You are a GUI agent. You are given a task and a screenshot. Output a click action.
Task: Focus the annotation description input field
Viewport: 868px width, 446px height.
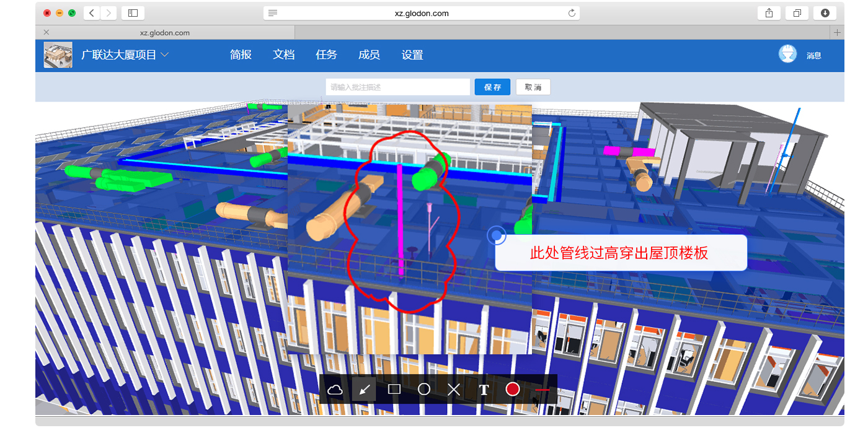[397, 87]
